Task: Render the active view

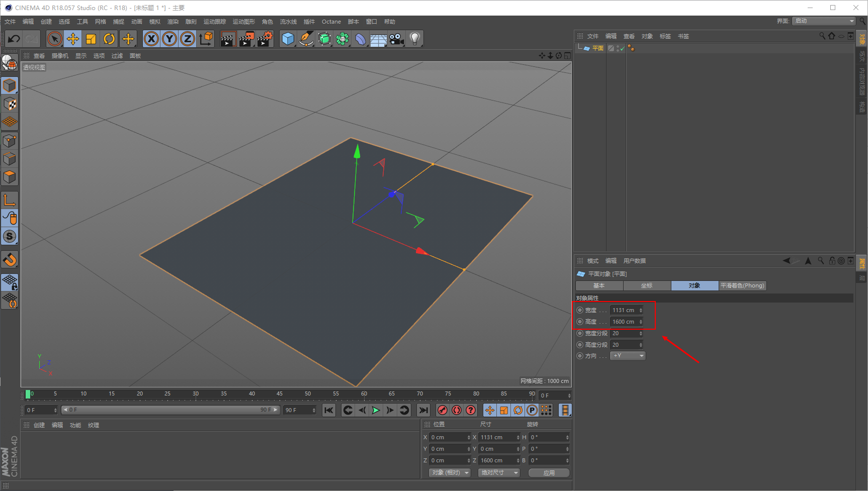Action: (228, 39)
